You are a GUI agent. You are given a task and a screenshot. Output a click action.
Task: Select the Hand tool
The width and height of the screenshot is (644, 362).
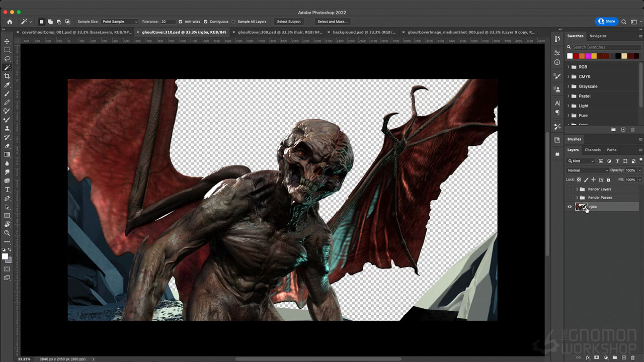point(7,224)
